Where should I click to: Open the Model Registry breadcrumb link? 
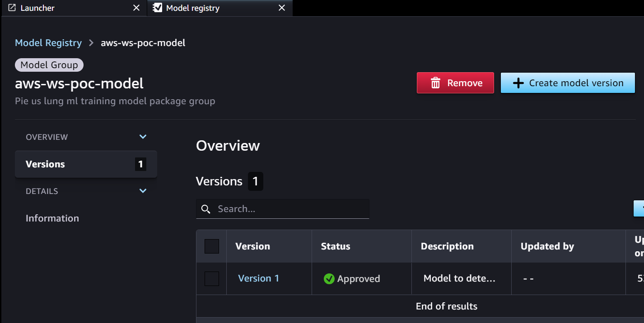[x=48, y=43]
